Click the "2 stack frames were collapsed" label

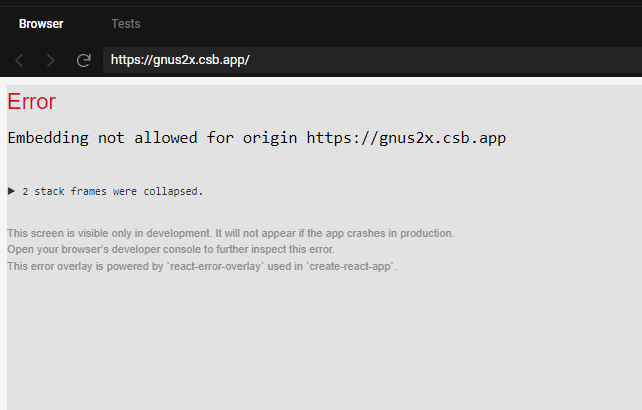[112, 190]
